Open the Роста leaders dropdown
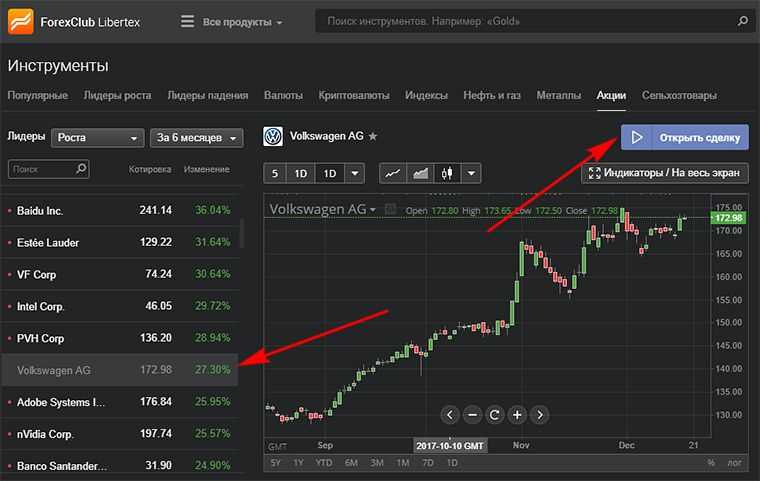This screenshot has width=760, height=481. tap(97, 138)
